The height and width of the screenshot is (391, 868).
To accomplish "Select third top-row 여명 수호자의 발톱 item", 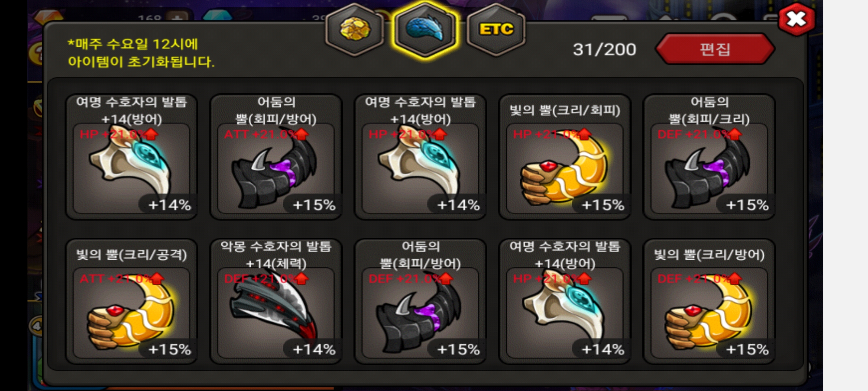I will point(420,157).
